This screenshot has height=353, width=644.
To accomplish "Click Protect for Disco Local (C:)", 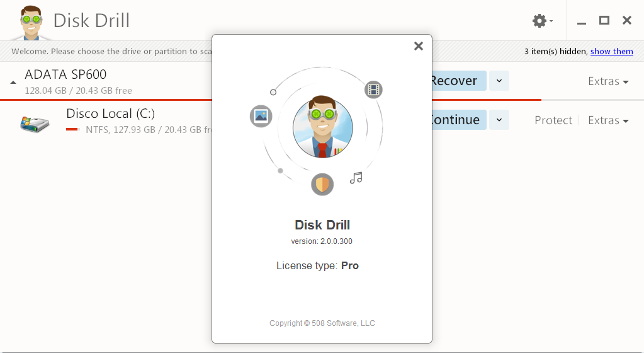I will point(553,120).
